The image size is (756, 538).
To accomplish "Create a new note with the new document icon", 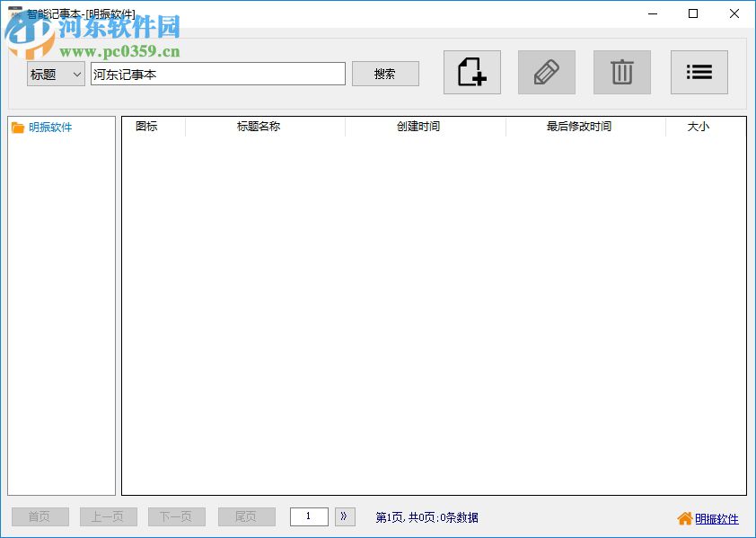I will 471,72.
